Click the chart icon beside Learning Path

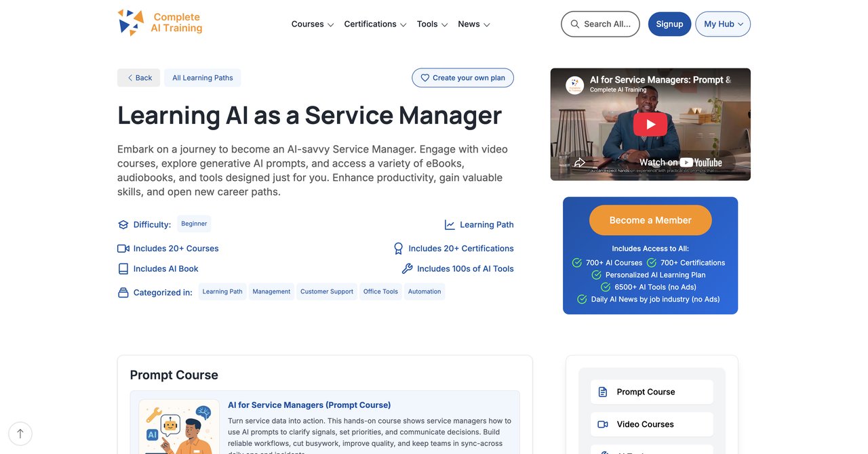pos(450,225)
